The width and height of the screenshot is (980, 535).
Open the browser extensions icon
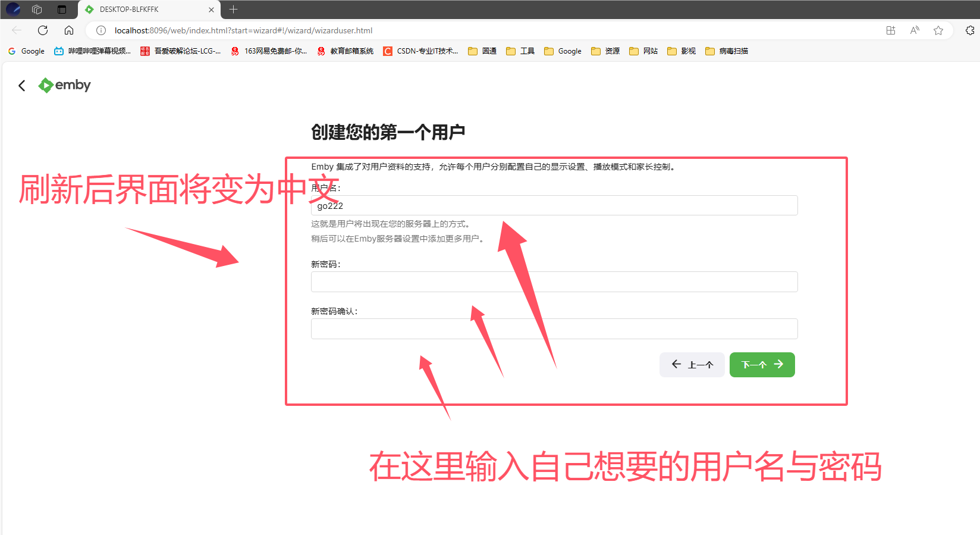click(x=970, y=30)
